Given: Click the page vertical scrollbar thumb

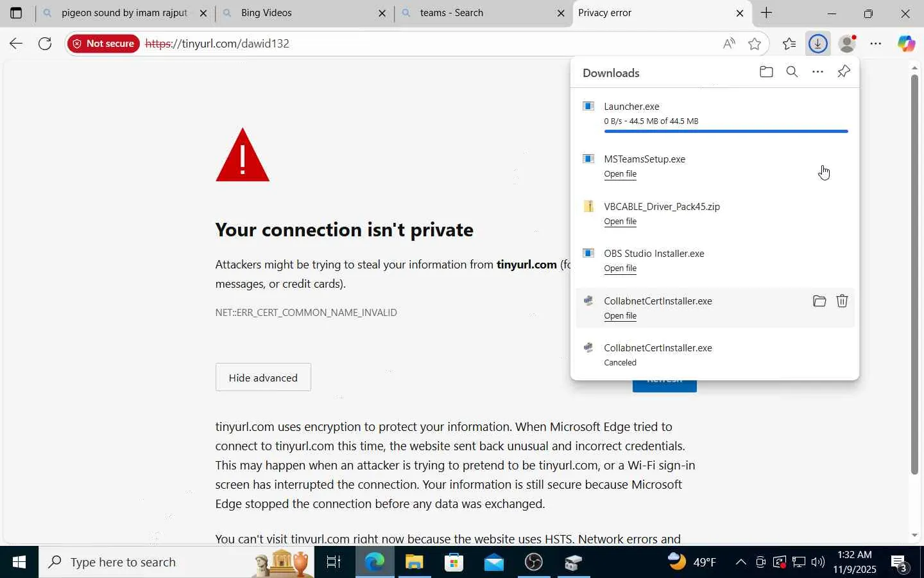Looking at the screenshot, I should [x=915, y=275].
